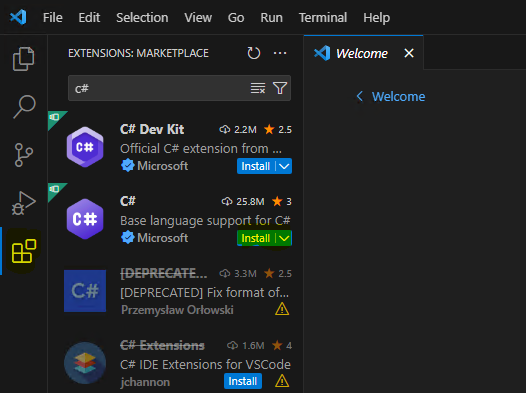
Task: Open the Terminal menu
Action: tap(323, 17)
